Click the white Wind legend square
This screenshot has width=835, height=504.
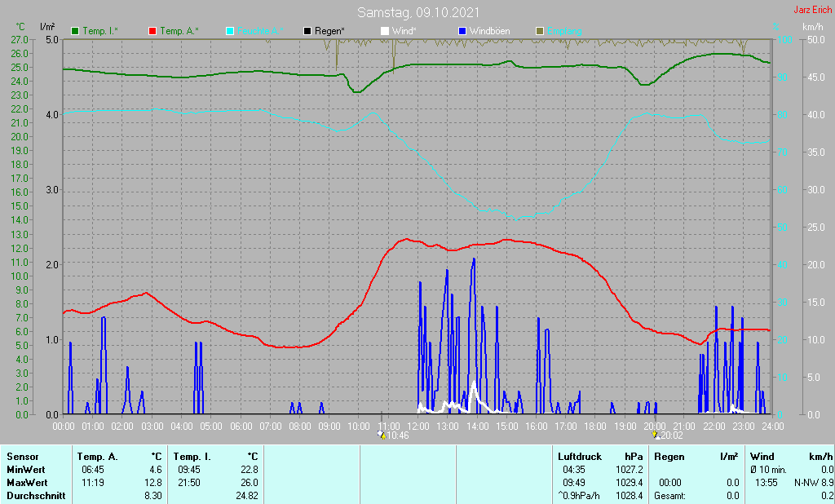tap(385, 31)
